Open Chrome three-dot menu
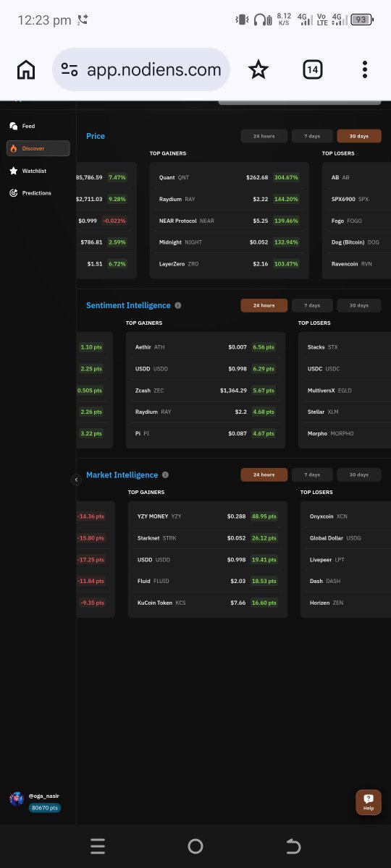The height and width of the screenshot is (868, 391). pyautogui.click(x=365, y=69)
